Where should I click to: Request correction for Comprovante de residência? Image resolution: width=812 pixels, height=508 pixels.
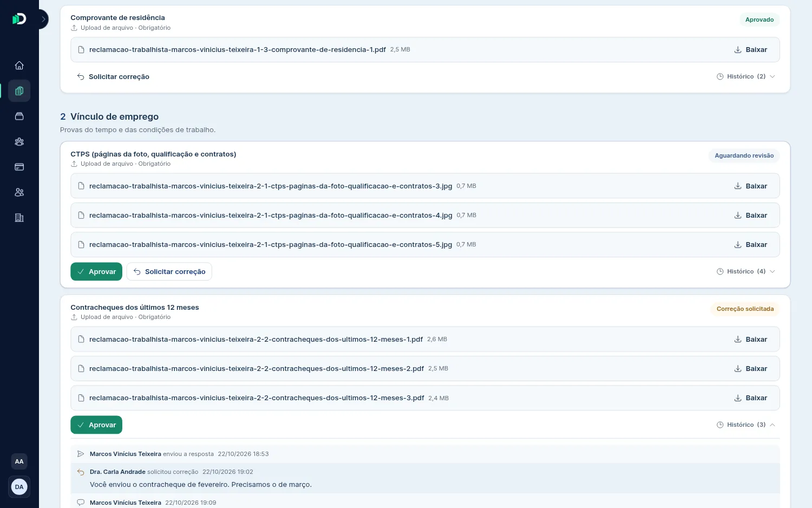pos(113,77)
